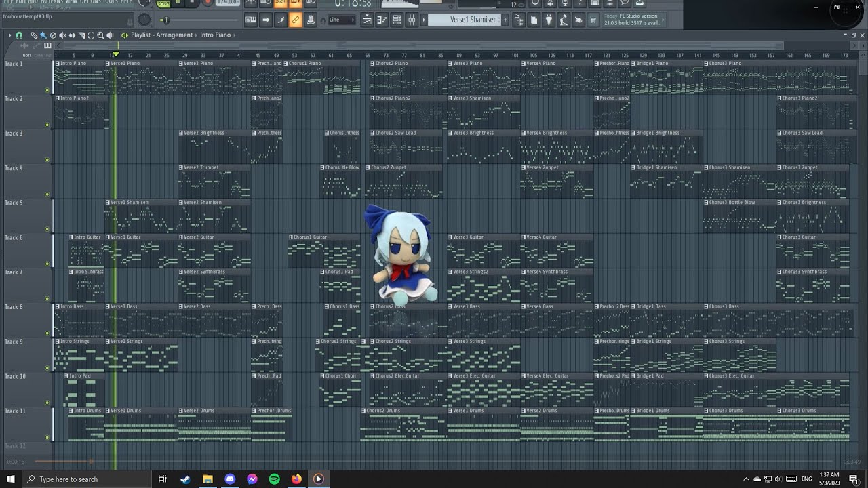Toggle mute switch on Track 5

47,229
